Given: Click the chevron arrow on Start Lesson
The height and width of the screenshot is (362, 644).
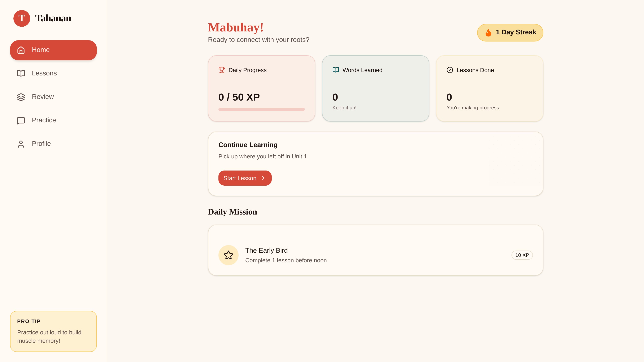Looking at the screenshot, I should [x=263, y=178].
